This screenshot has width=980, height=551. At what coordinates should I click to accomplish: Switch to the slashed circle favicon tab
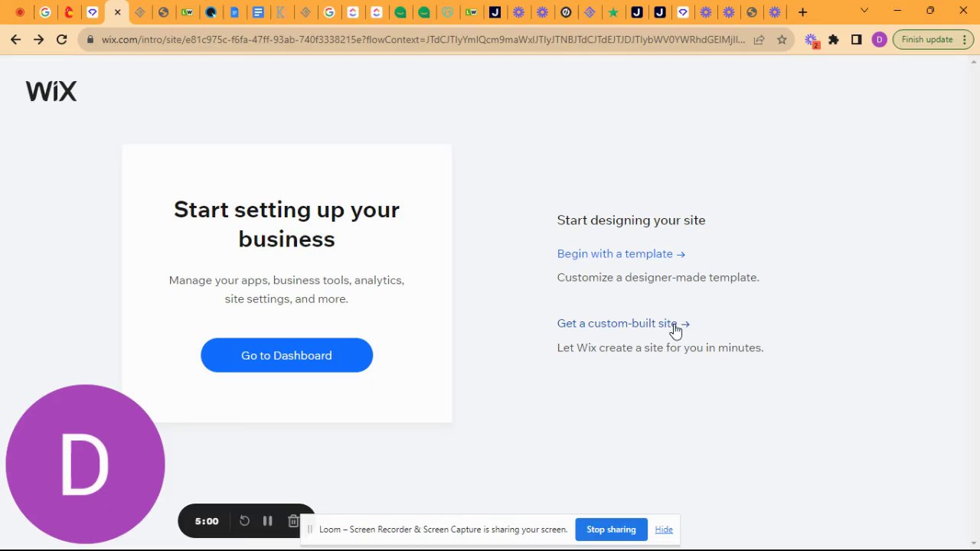coord(566,12)
